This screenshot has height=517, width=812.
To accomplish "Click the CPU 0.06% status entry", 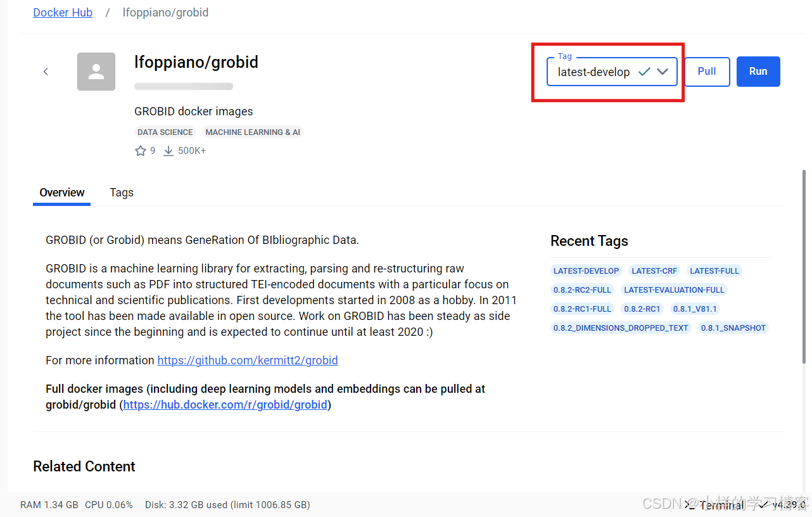I will pos(109,505).
